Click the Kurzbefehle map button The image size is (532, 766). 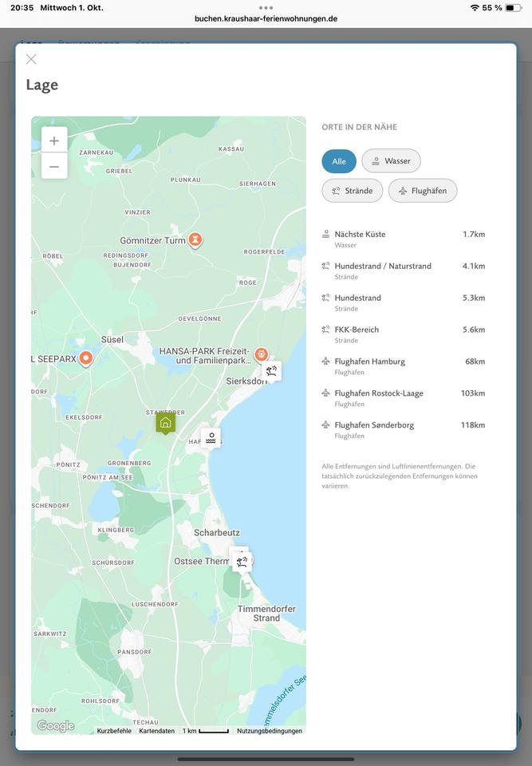pos(114,731)
